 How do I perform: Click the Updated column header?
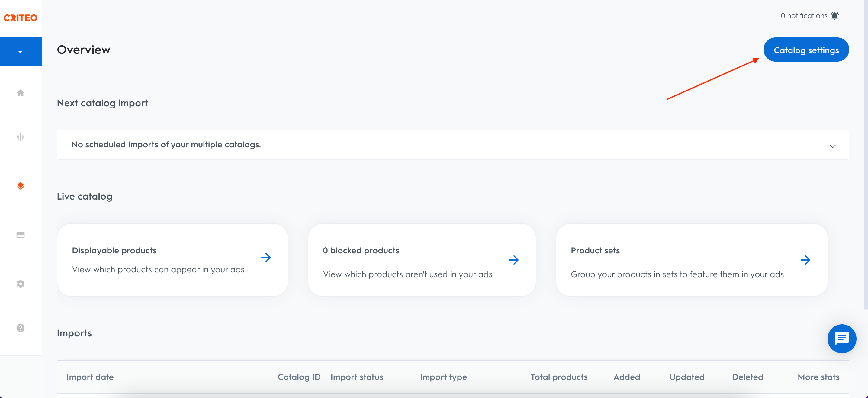(687, 377)
